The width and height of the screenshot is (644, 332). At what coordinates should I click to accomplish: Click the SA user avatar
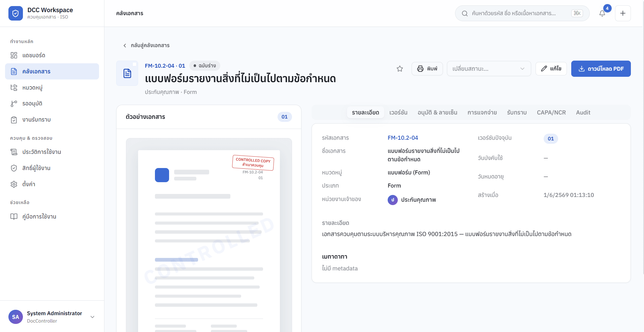tap(15, 317)
